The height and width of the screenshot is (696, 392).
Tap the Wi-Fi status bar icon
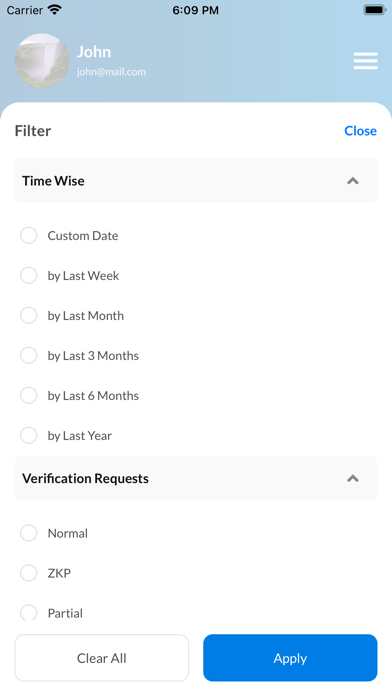(x=55, y=10)
